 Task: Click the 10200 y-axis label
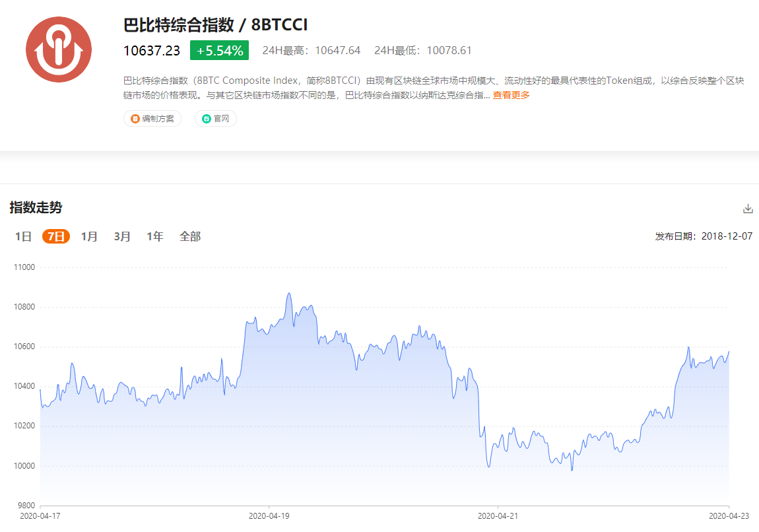24,426
